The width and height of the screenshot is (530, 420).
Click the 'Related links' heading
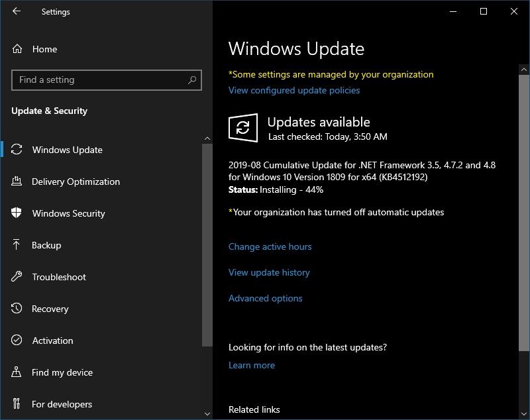tap(254, 409)
